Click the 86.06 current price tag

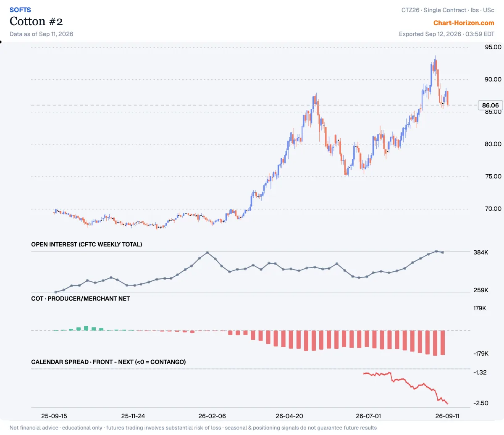tap(491, 105)
